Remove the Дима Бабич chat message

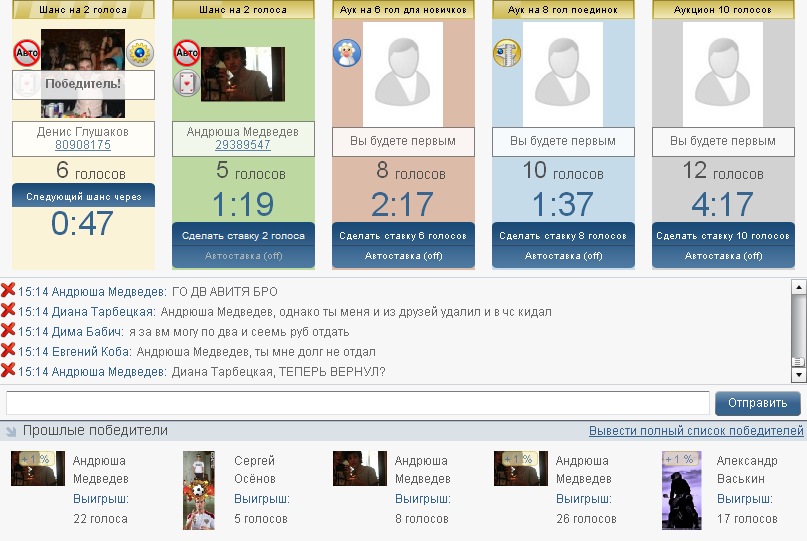tap(8, 330)
